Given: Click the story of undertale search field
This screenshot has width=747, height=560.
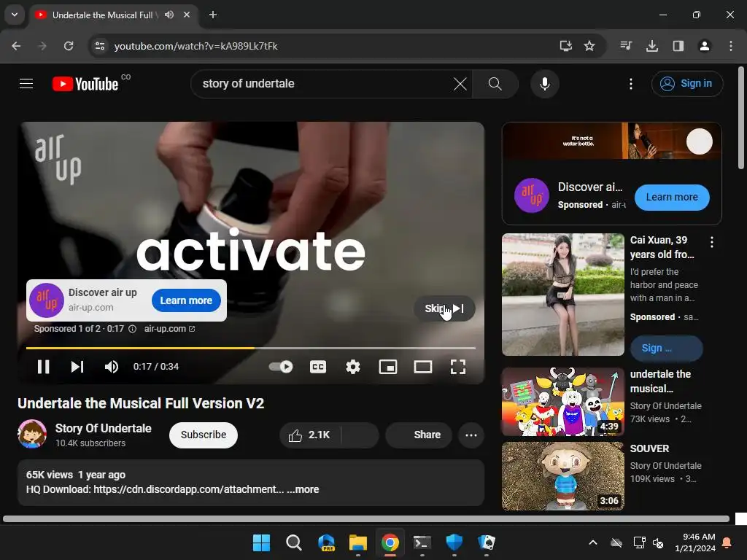Looking at the screenshot, I should [324, 84].
